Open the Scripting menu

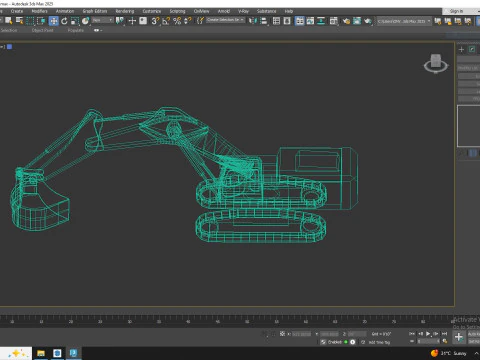click(177, 11)
